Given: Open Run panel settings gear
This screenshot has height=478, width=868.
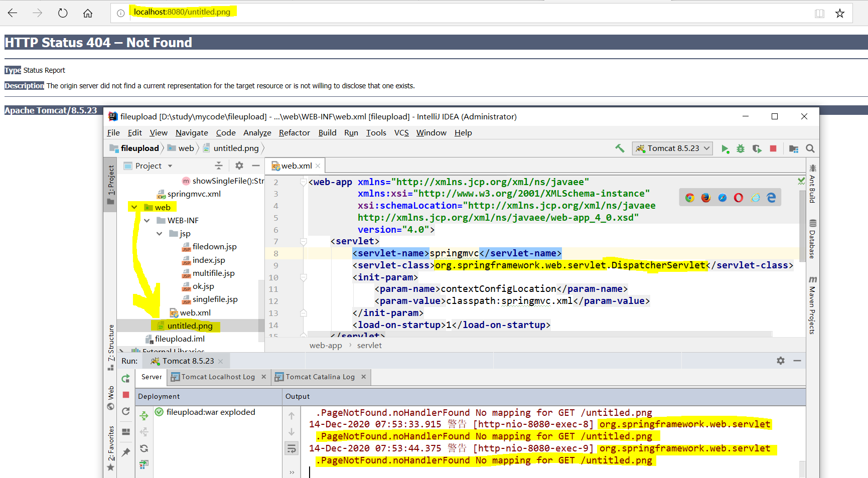Looking at the screenshot, I should (x=781, y=361).
